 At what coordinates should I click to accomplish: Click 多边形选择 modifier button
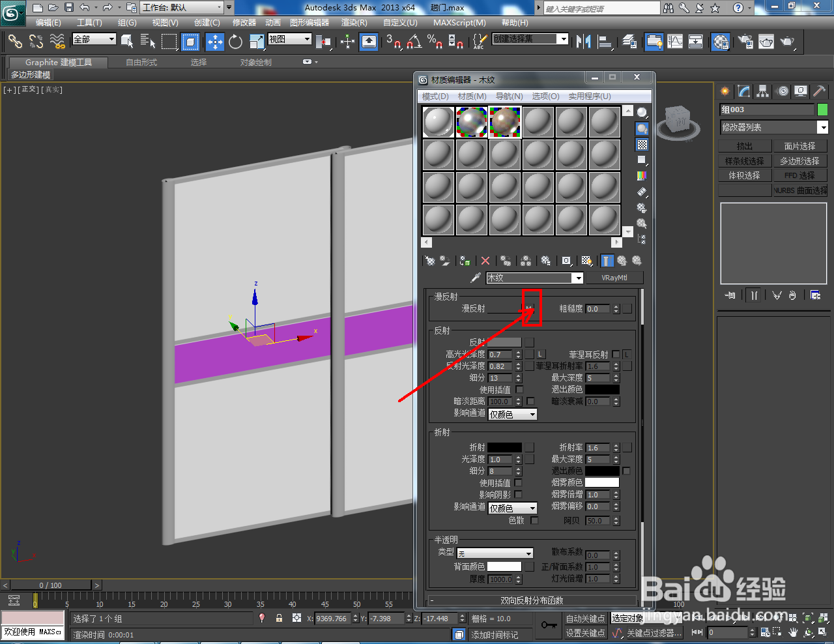[x=799, y=161]
